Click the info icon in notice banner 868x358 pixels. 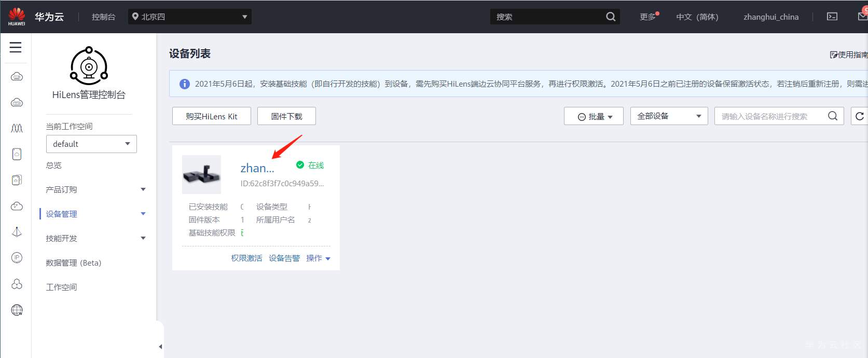tap(184, 84)
